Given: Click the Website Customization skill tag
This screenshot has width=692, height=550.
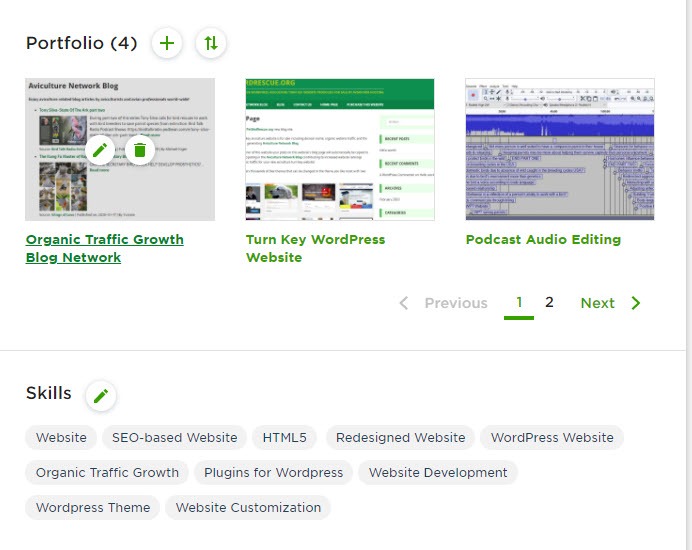Looking at the screenshot, I should pyautogui.click(x=248, y=508).
